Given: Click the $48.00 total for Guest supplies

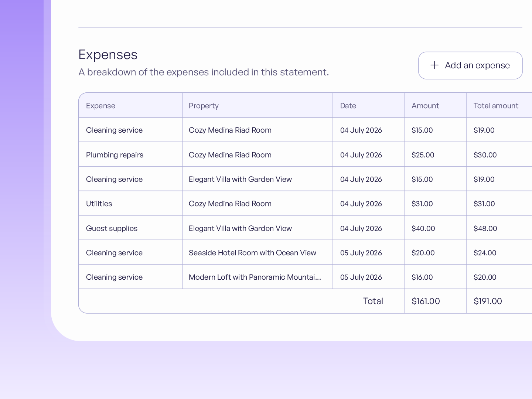Looking at the screenshot, I should click(485, 228).
